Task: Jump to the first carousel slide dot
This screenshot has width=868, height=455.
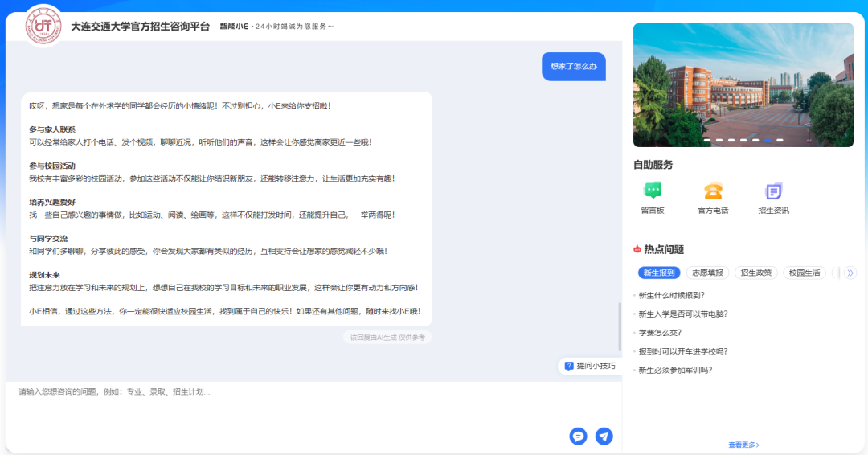Action: 707,140
